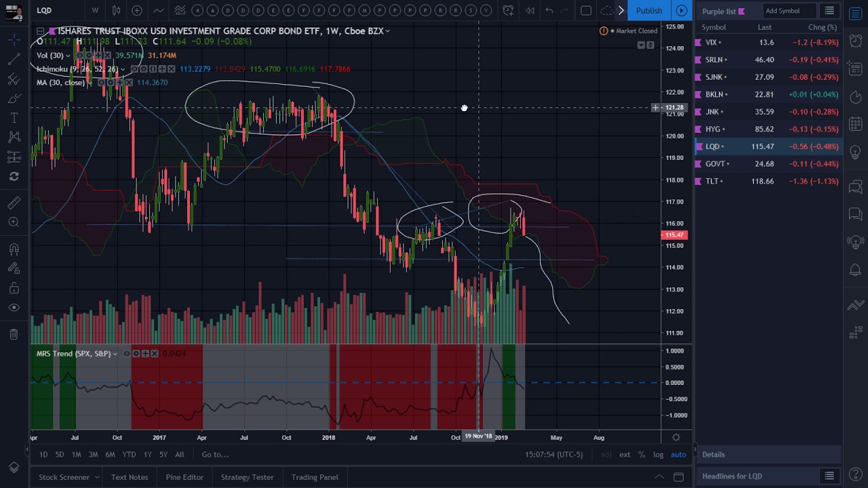Open the Strategy Tester tab

pos(247,477)
